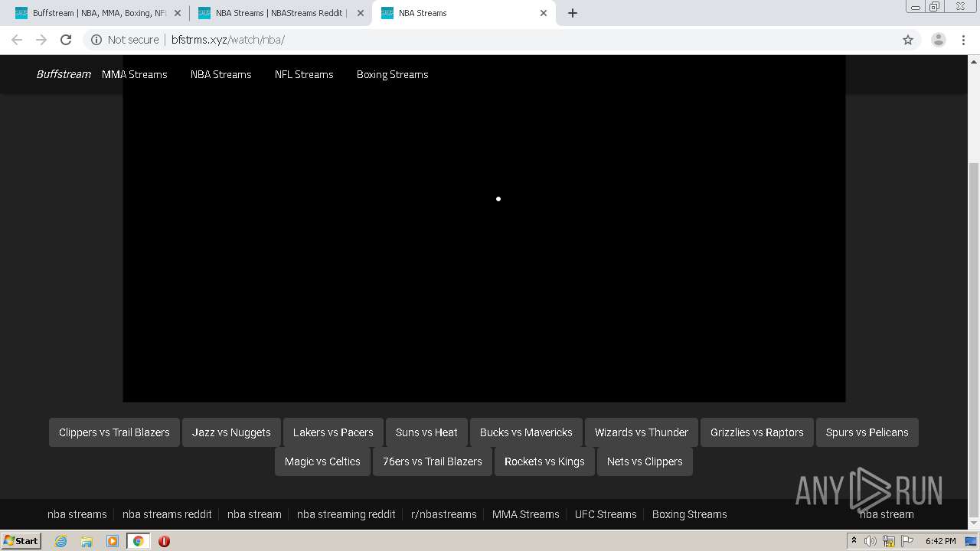The height and width of the screenshot is (551, 980).
Task: Click the address bar URL
Action: (x=228, y=40)
